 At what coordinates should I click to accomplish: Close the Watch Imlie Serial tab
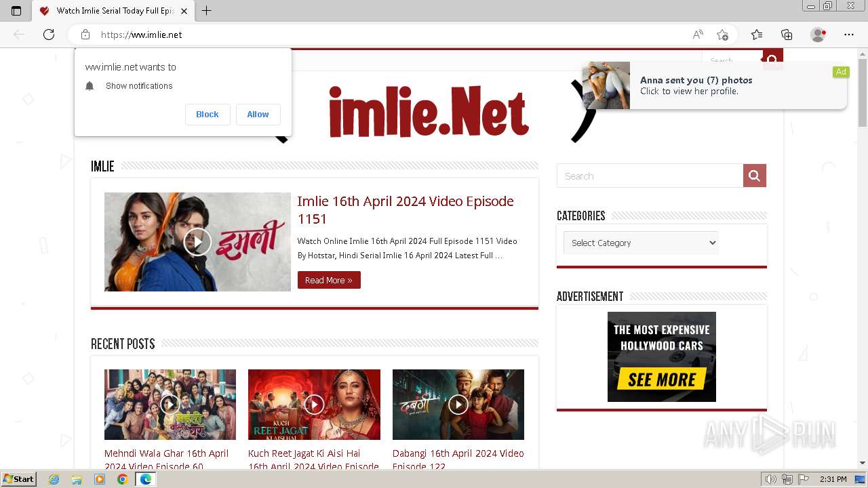(x=184, y=11)
